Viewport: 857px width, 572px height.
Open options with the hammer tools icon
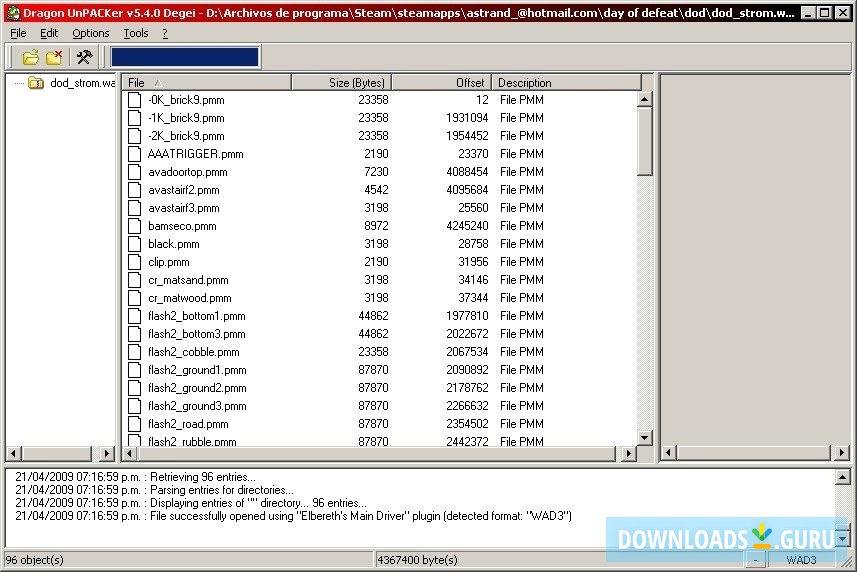[85, 57]
